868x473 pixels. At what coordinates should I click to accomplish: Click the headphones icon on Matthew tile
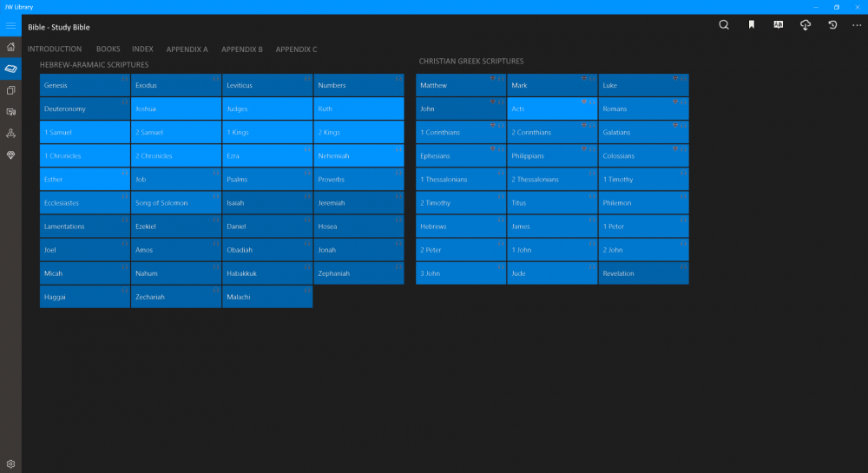(x=501, y=79)
